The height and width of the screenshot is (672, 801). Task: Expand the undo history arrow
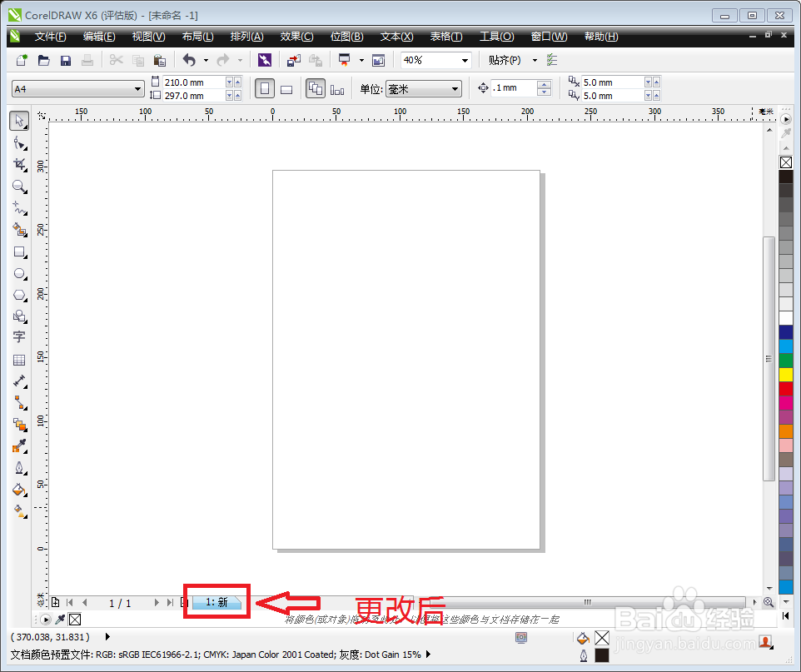click(x=206, y=60)
